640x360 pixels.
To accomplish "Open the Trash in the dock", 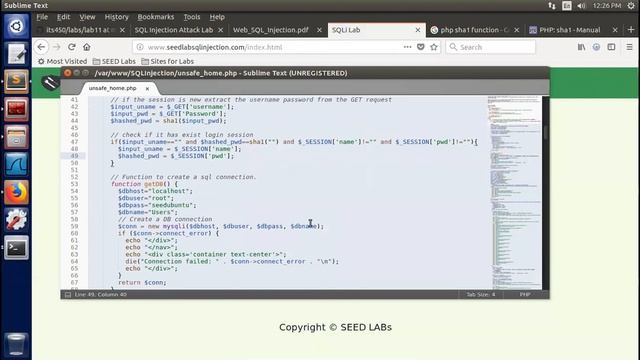I will (16, 344).
